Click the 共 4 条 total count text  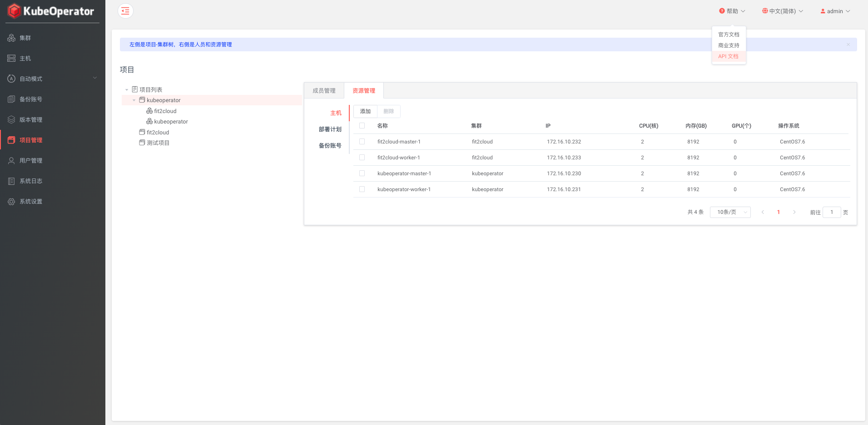click(695, 212)
